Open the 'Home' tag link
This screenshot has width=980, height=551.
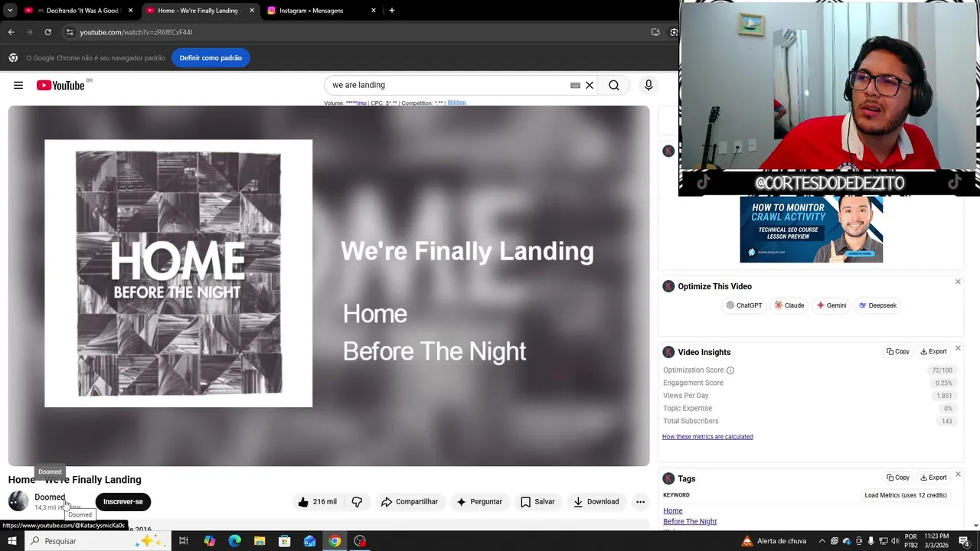pos(673,511)
